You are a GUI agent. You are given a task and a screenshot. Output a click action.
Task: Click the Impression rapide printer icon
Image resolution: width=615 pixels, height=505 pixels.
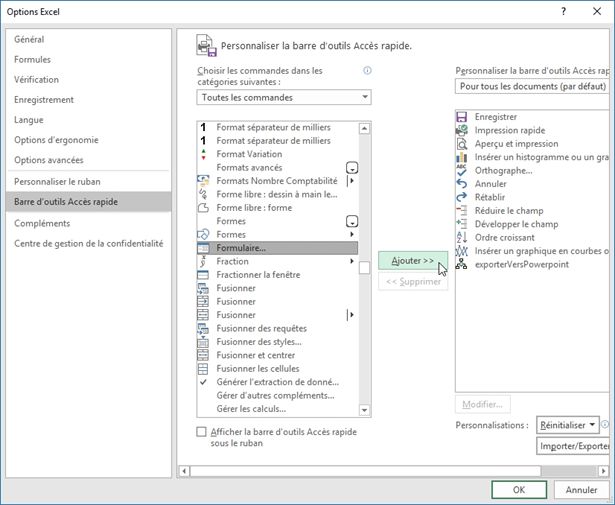pyautogui.click(x=462, y=130)
